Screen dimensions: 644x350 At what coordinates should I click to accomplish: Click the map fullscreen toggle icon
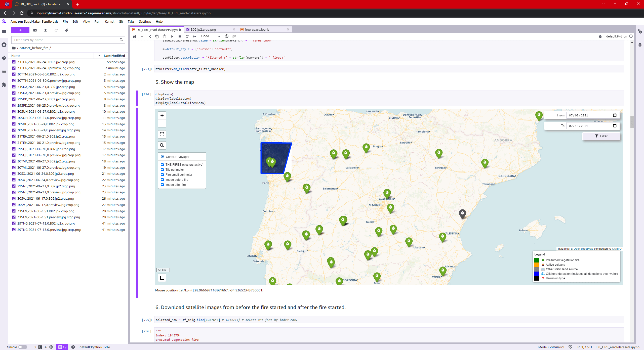(162, 134)
